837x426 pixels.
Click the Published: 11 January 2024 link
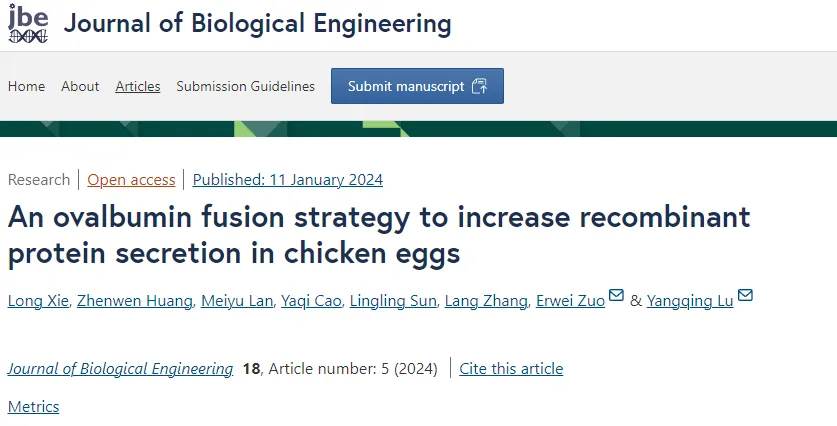coord(288,180)
